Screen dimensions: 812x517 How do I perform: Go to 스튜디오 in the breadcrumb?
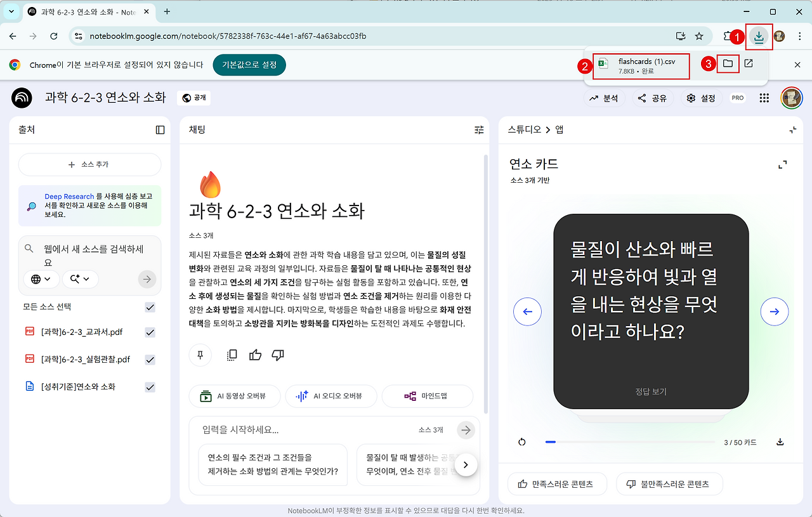click(525, 130)
